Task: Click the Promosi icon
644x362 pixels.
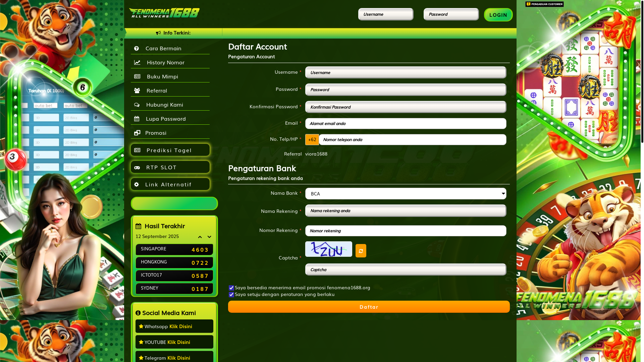Action: (137, 133)
